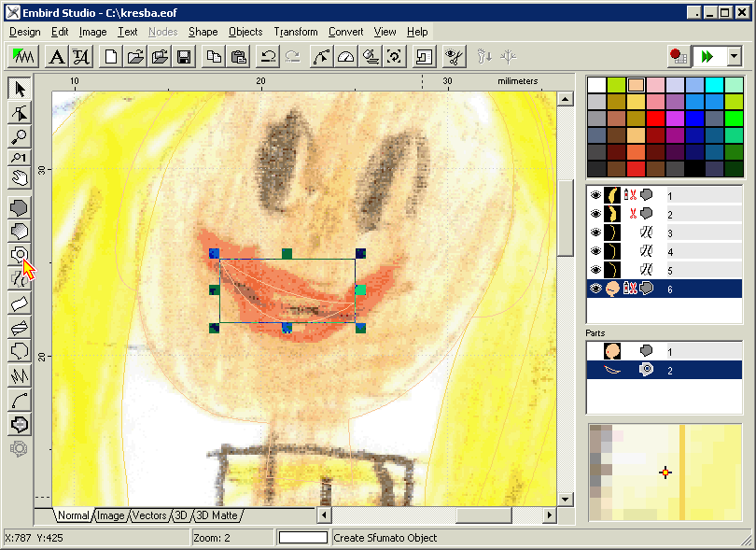Select the zigzag manual stitch tool
Image resolution: width=756 pixels, height=550 pixels.
click(x=20, y=375)
